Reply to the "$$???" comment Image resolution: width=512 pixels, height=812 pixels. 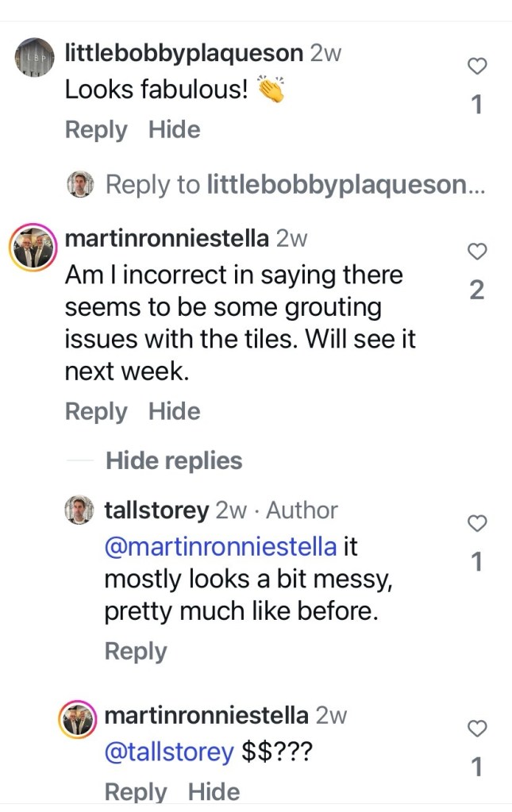pos(136,791)
